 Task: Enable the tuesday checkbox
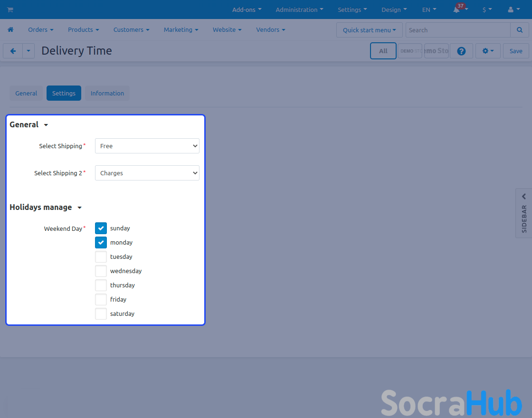101,257
